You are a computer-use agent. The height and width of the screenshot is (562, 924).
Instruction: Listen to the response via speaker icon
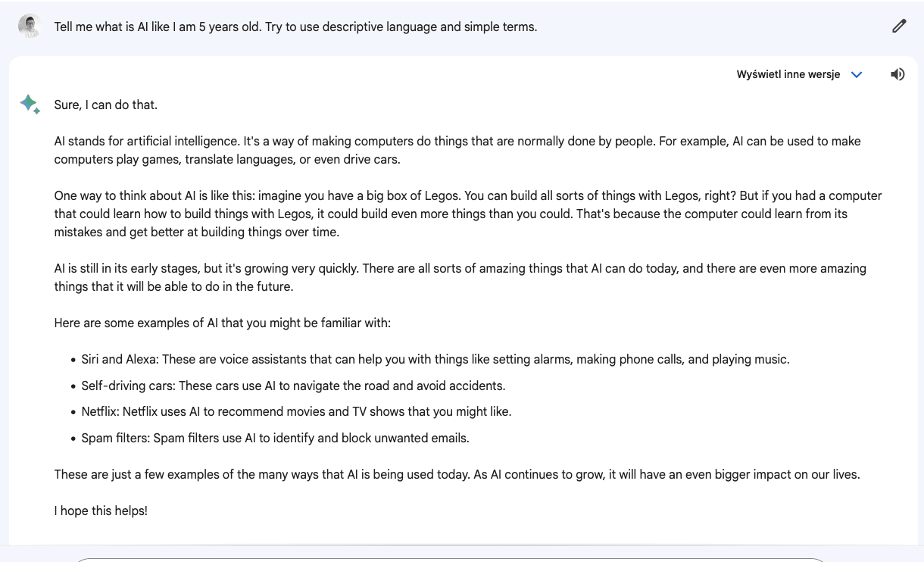coord(897,74)
